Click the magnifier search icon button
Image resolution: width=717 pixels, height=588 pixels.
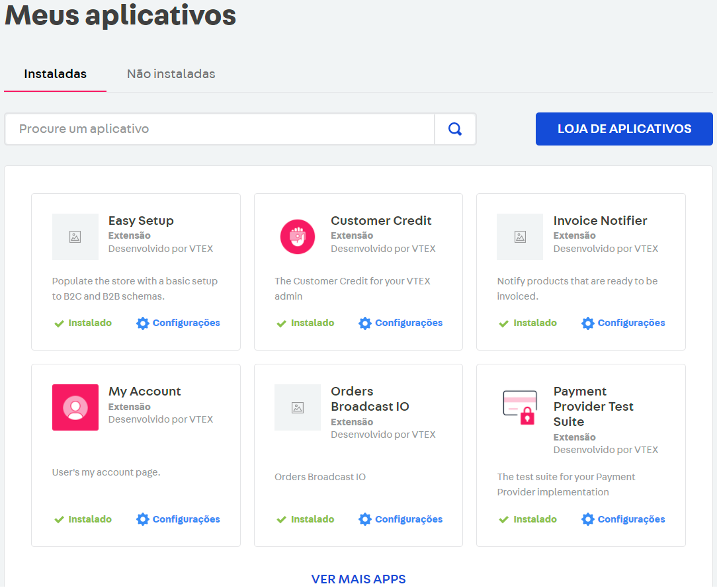point(455,129)
